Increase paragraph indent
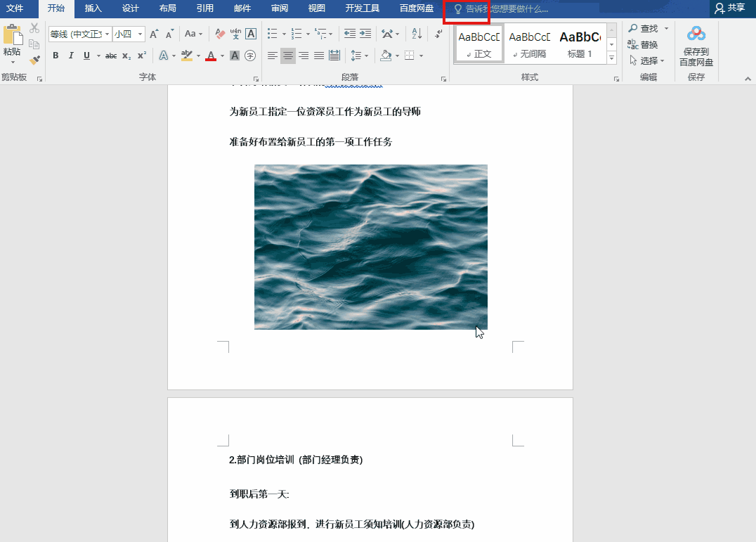Viewport: 756px width, 542px height. pyautogui.click(x=365, y=33)
